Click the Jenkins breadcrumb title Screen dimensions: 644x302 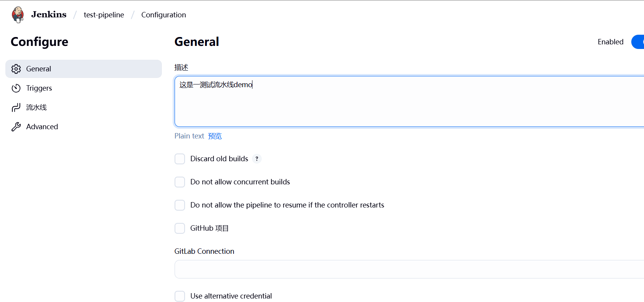(x=49, y=14)
